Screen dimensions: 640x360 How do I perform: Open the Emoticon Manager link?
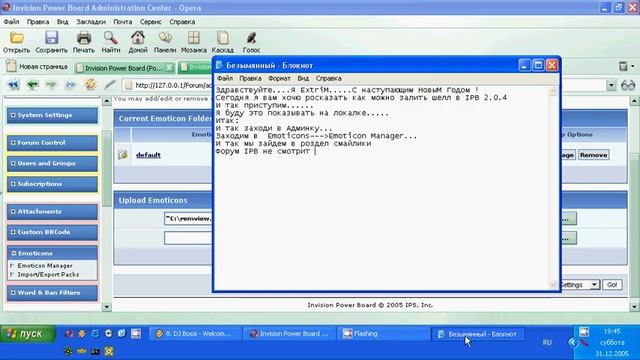(45, 266)
